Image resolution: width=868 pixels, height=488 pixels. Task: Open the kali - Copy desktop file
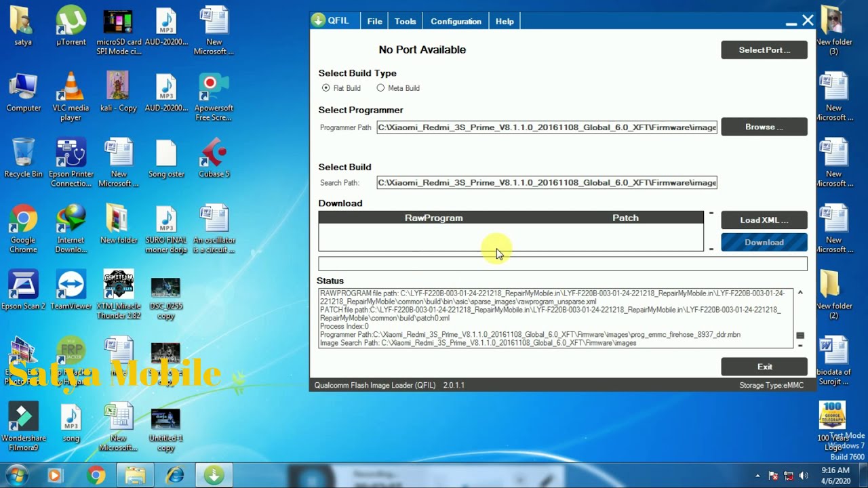[x=118, y=92]
